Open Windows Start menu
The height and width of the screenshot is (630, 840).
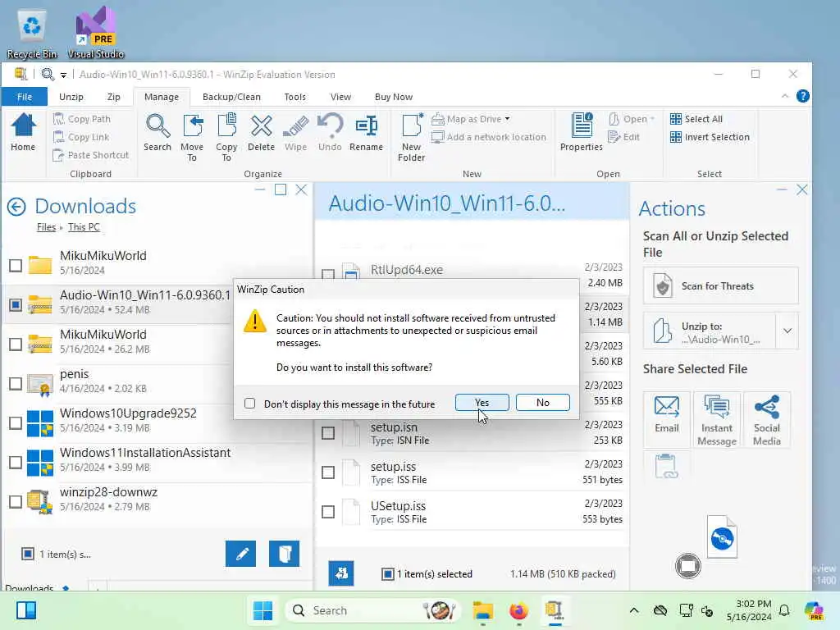(262, 610)
